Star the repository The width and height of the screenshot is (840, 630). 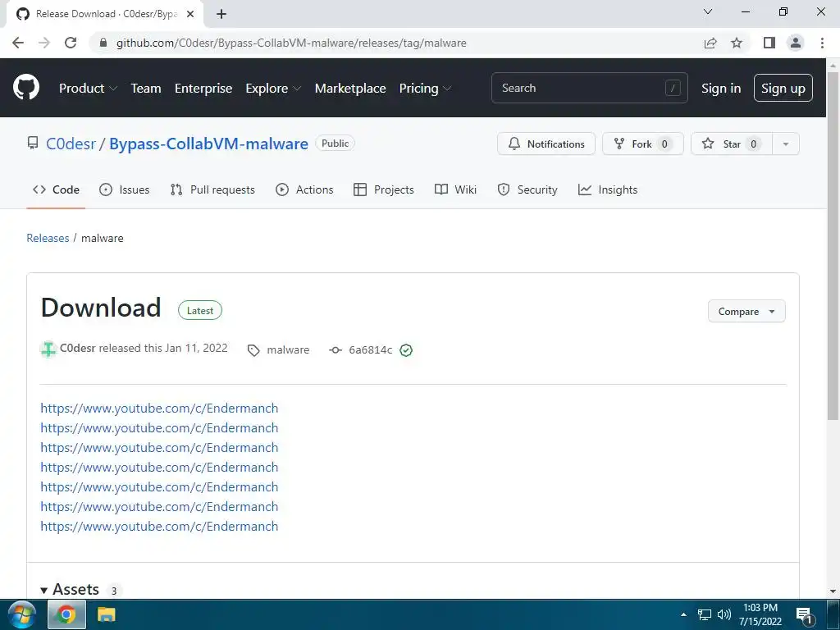pyautogui.click(x=732, y=144)
